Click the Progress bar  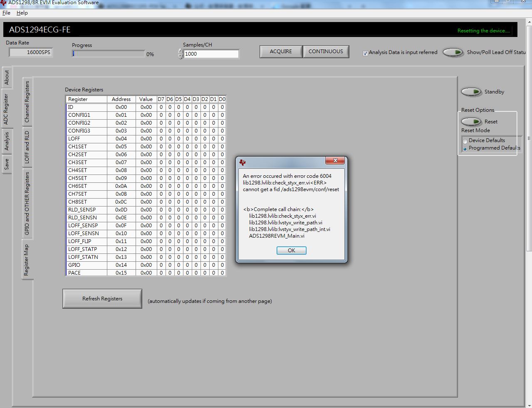[108, 54]
